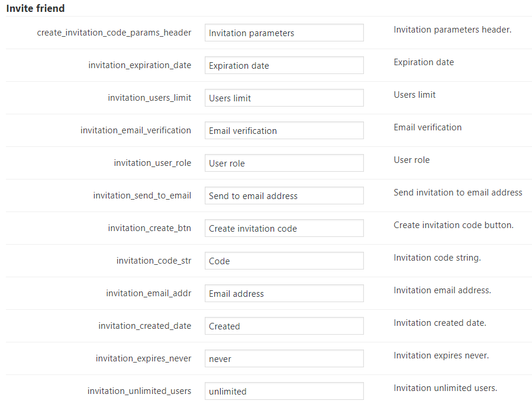Select the invitation_send_to_email label
Viewport: 532px width, 407px height.
tap(142, 196)
